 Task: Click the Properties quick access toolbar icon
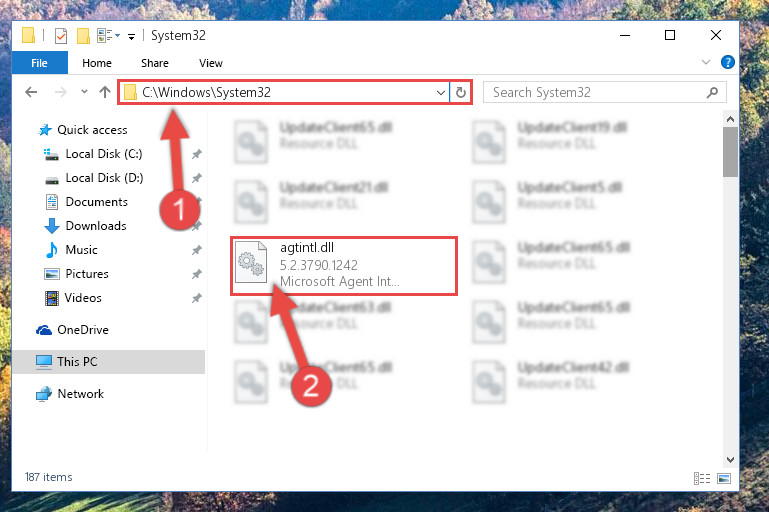pyautogui.click(x=61, y=36)
